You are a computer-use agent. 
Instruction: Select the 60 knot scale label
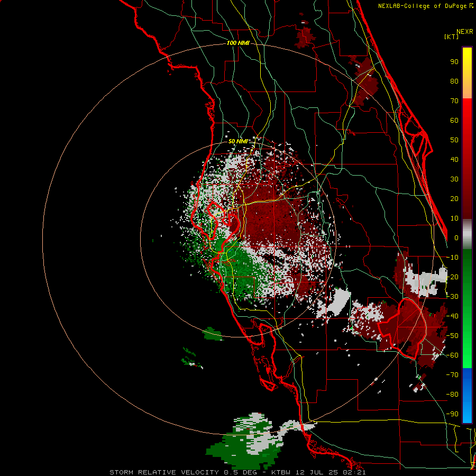point(454,121)
